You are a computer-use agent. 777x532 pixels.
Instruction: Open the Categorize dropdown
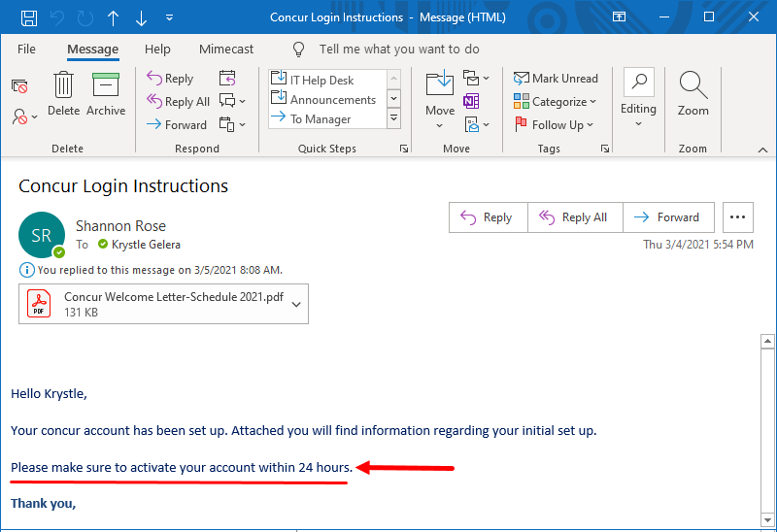click(555, 102)
